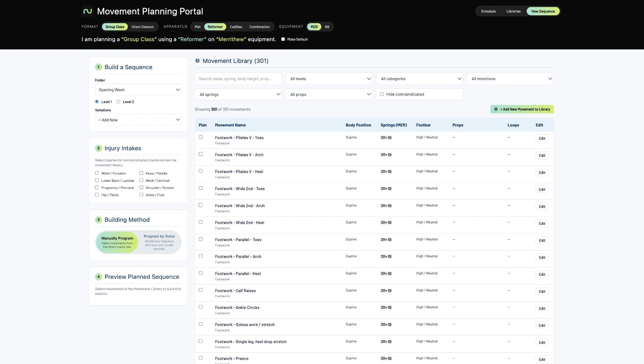Open the Schedule tab
Screen dimensions: 644x364
pos(488,11)
